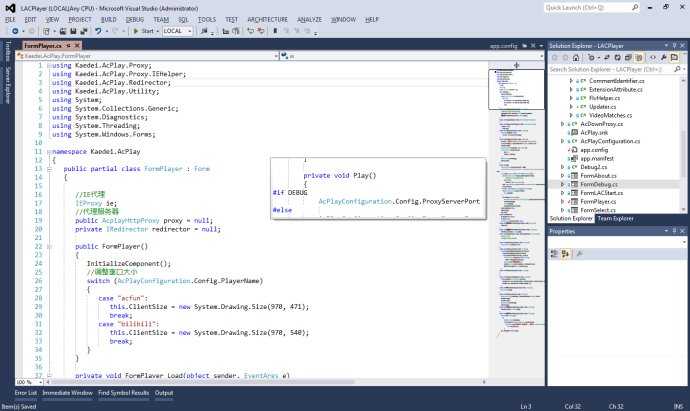Toggle pin on FormPlayer.cs tab
Screen dimensions: 690x411
pyautogui.click(x=69, y=45)
